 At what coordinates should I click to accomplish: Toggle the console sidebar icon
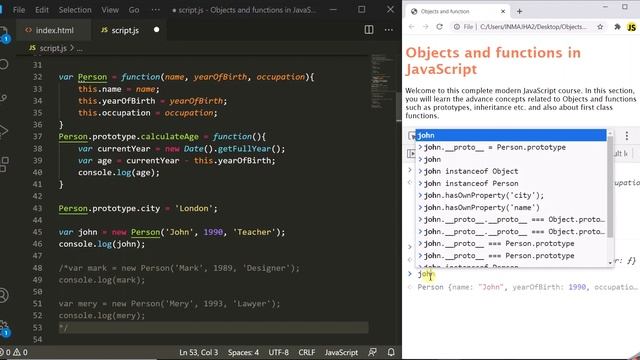(x=411, y=153)
